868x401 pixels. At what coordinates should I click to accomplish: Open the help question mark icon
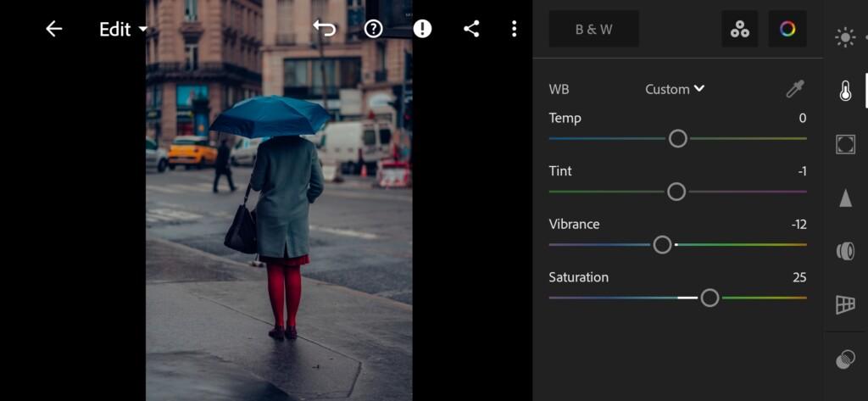click(374, 29)
